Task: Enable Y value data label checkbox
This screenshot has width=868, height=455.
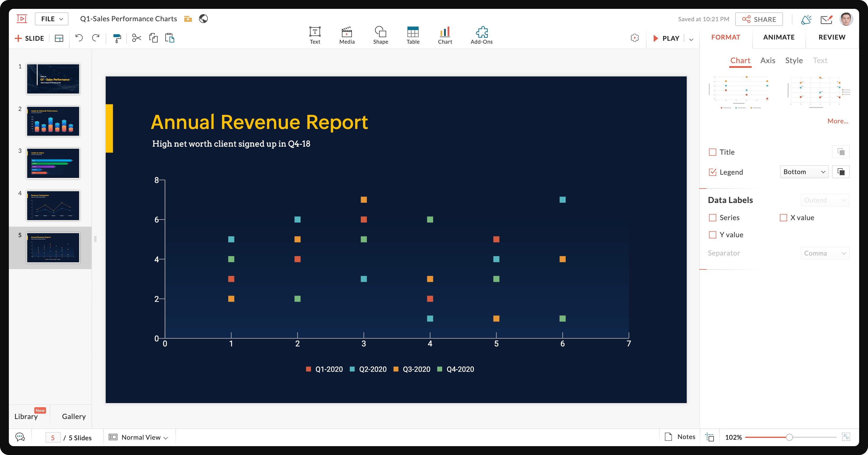Action: coord(713,235)
